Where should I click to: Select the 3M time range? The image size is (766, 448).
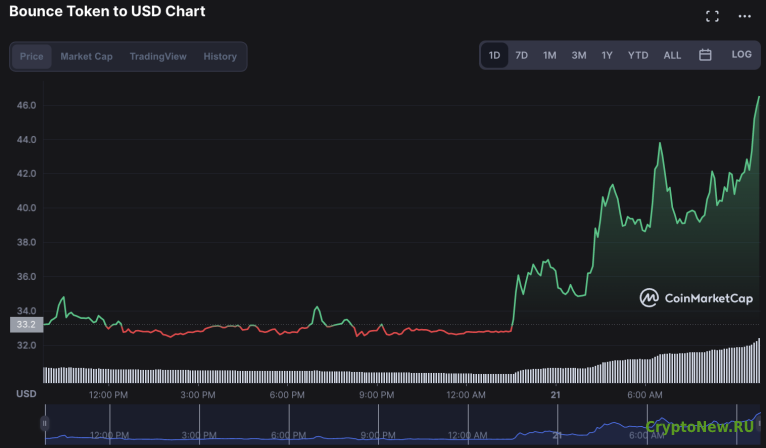point(579,55)
